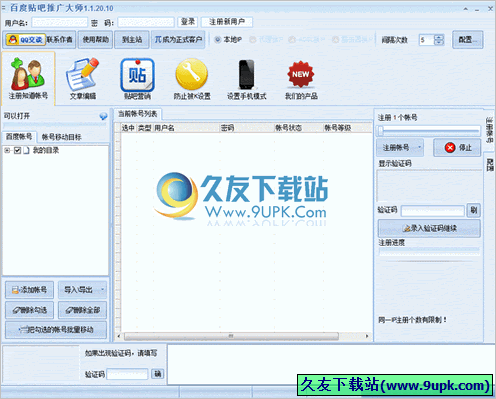Adjust the 注册个帐号 count slider handle

381,131
